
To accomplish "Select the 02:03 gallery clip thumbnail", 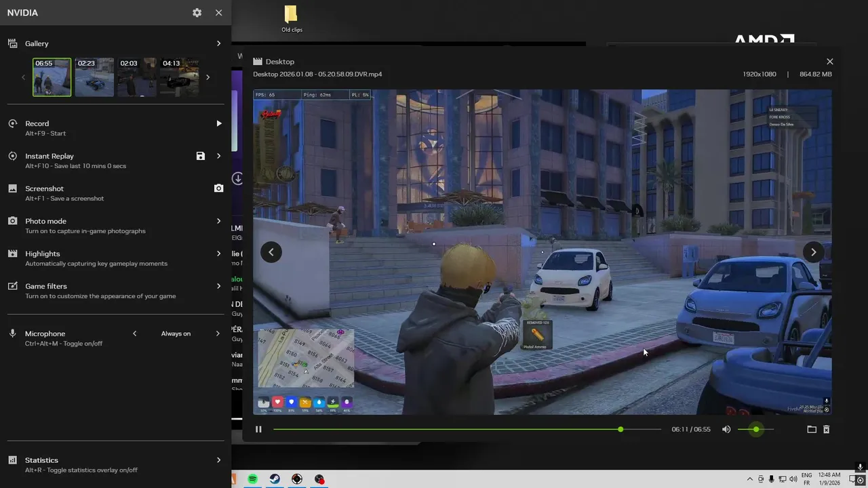I will [x=137, y=77].
